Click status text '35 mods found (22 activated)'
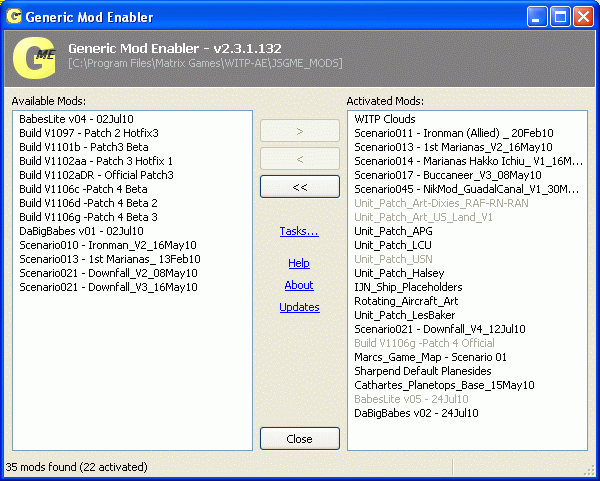This screenshot has height=481, width=600. click(x=77, y=467)
